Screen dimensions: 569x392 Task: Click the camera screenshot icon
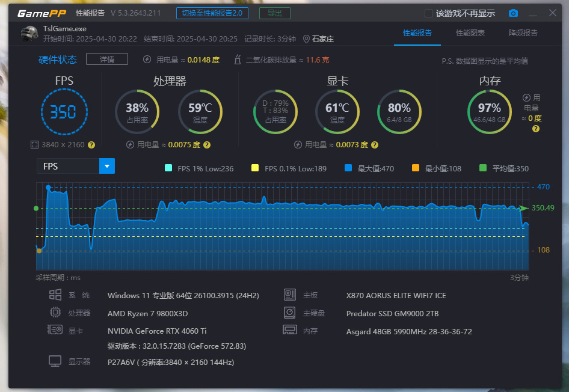513,13
